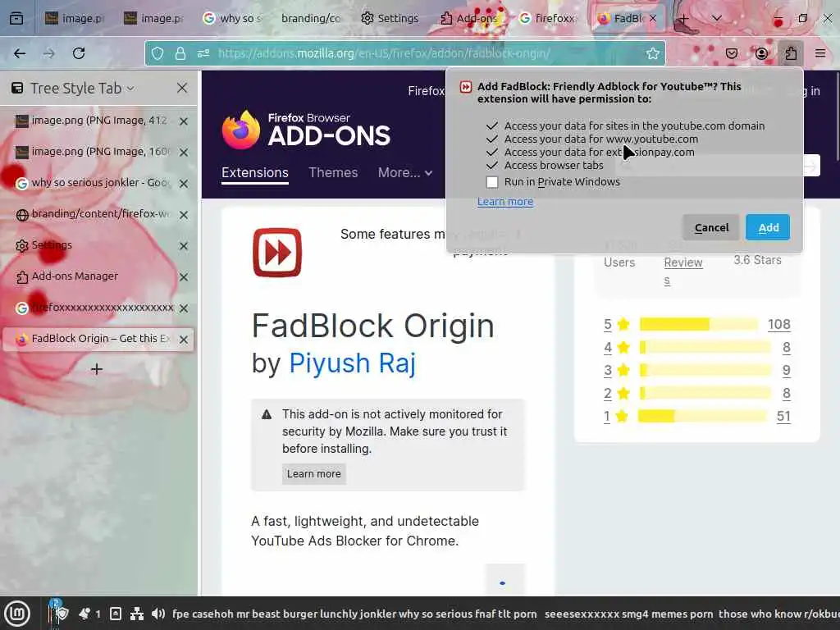Close the Settings tab in sidebar
Image resolution: width=840 pixels, height=630 pixels.
point(183,246)
